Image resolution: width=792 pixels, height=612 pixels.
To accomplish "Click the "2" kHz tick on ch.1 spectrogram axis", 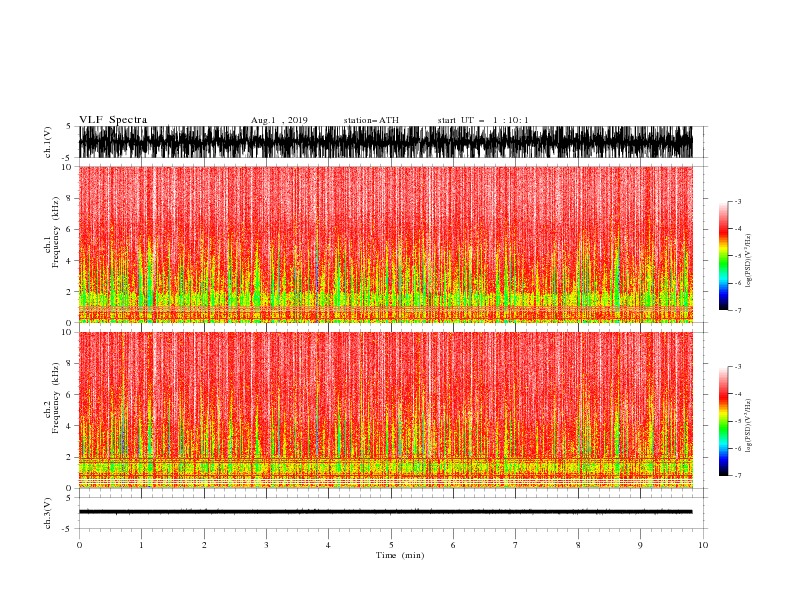I will (x=69, y=292).
